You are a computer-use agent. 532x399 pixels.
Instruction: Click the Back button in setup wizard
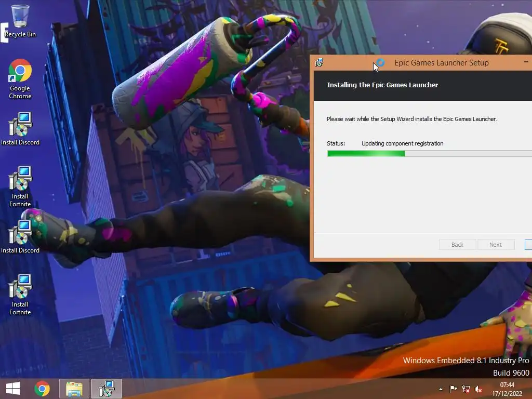(457, 245)
